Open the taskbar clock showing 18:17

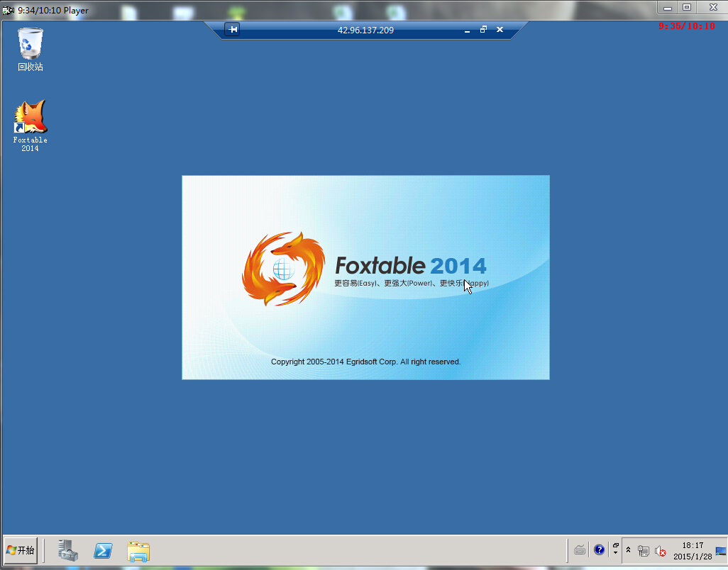click(x=693, y=551)
